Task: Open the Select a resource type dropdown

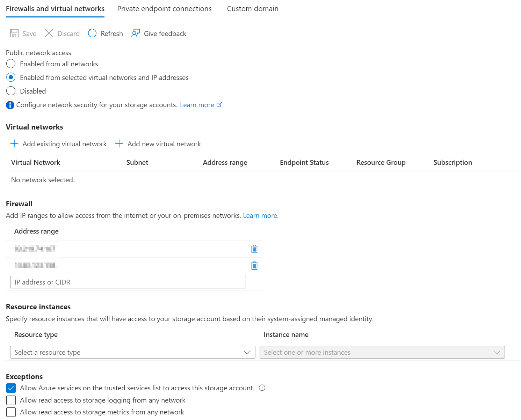Action: pos(132,352)
